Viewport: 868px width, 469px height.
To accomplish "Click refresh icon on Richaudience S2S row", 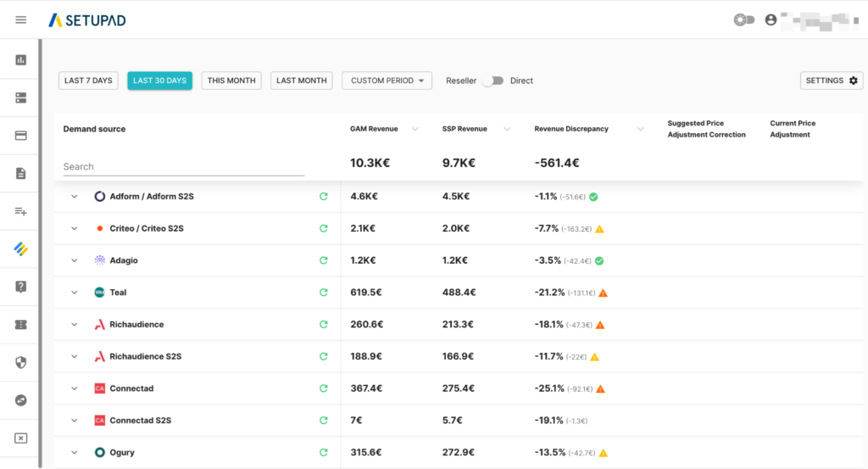I will (323, 356).
